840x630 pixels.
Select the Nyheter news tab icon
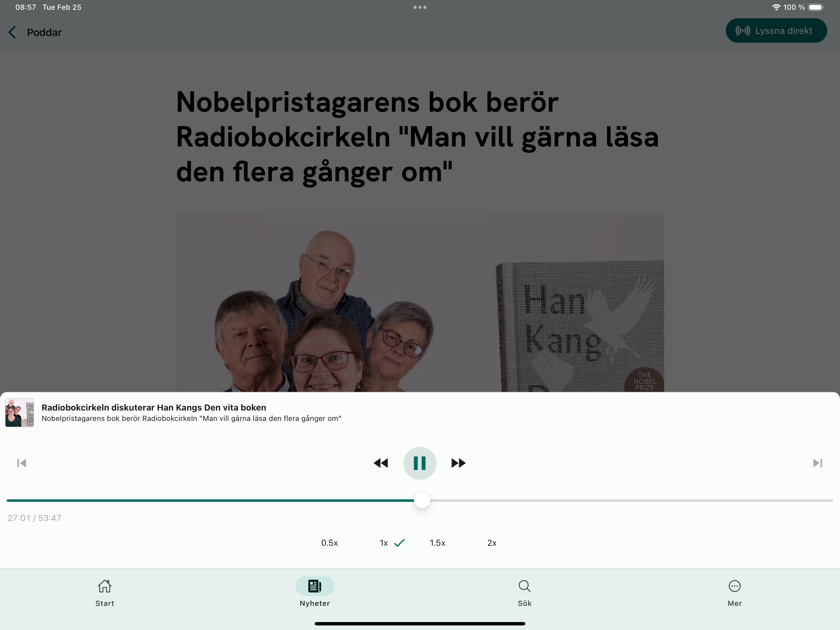pyautogui.click(x=315, y=586)
